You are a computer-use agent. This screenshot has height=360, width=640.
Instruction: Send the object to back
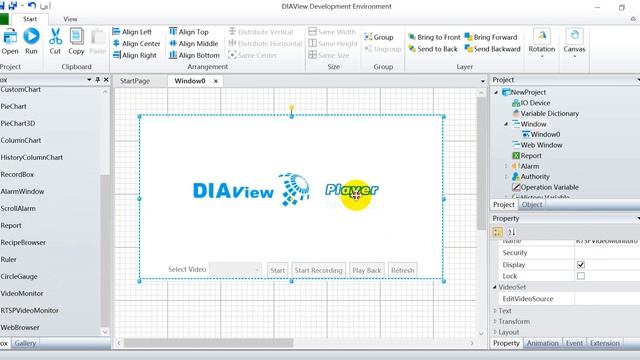(x=433, y=49)
